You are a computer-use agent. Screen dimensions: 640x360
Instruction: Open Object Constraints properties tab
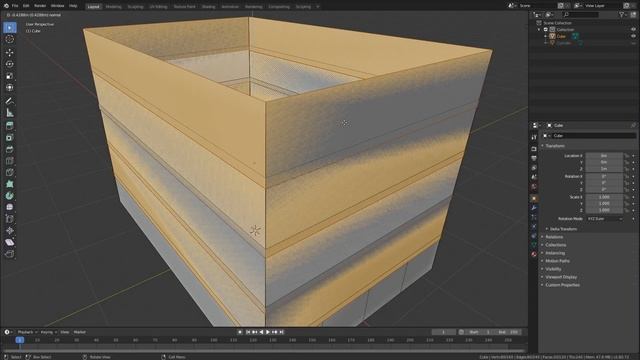click(534, 236)
